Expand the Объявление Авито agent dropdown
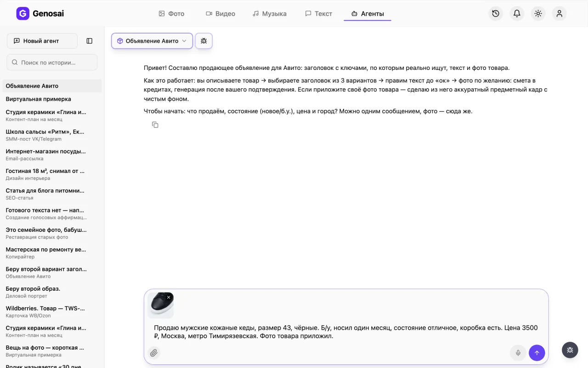The width and height of the screenshot is (588, 368). click(152, 41)
